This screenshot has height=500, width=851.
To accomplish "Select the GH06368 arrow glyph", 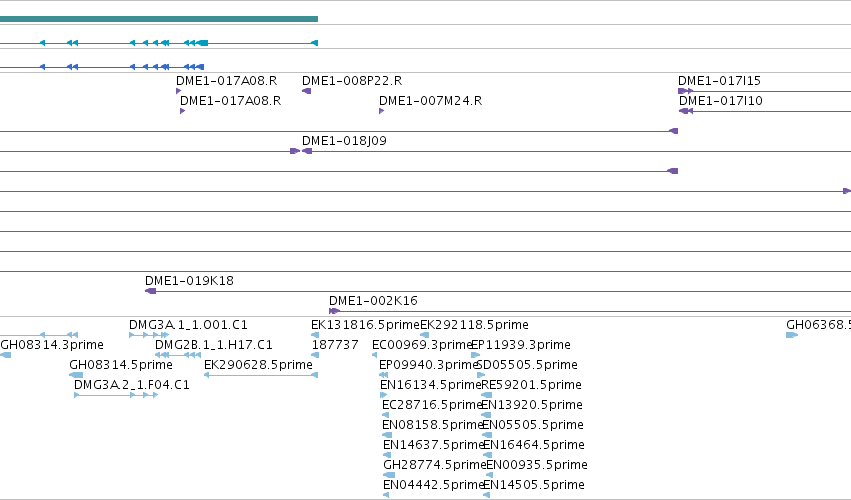I will pyautogui.click(x=792, y=335).
